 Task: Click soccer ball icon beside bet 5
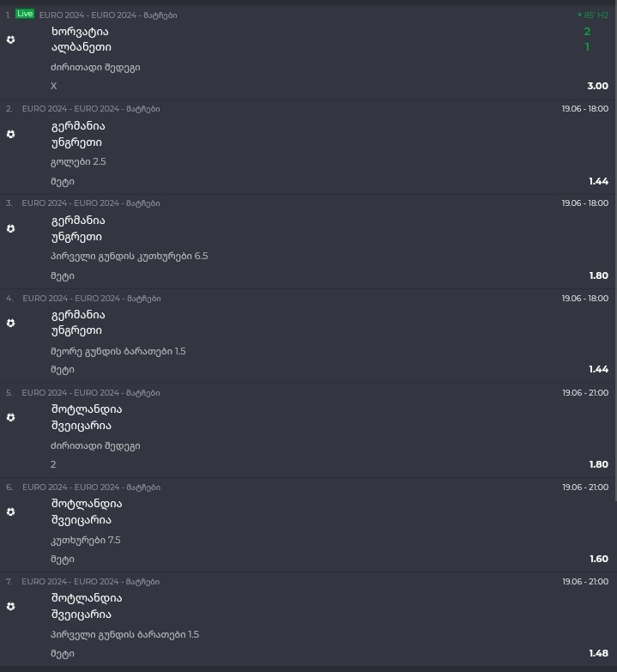10,417
